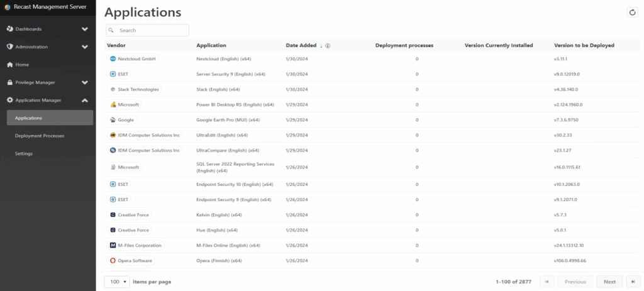Screen dimensions: 644x291
Task: Open Settings under Application Manager
Action: pos(24,153)
